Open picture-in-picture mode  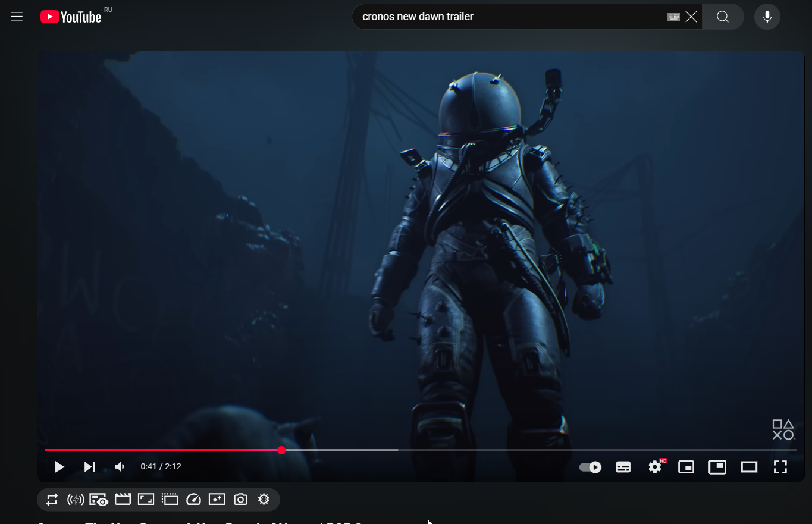(x=717, y=467)
